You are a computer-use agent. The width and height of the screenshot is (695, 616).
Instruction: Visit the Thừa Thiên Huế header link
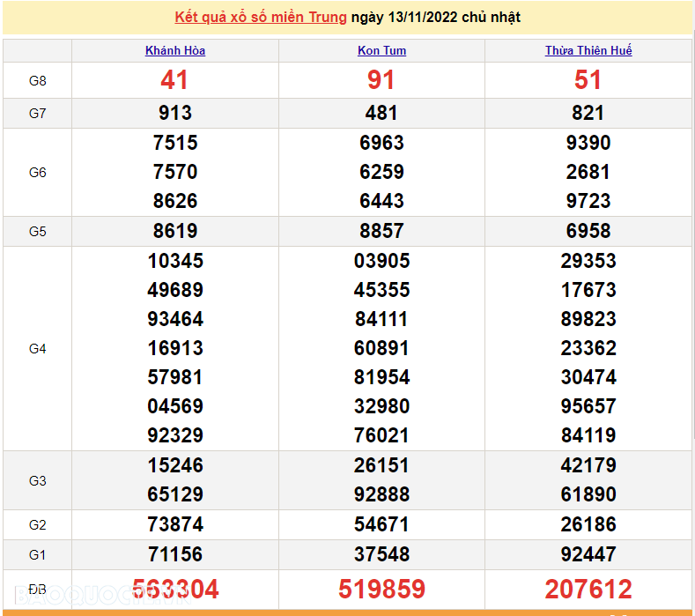(x=588, y=50)
